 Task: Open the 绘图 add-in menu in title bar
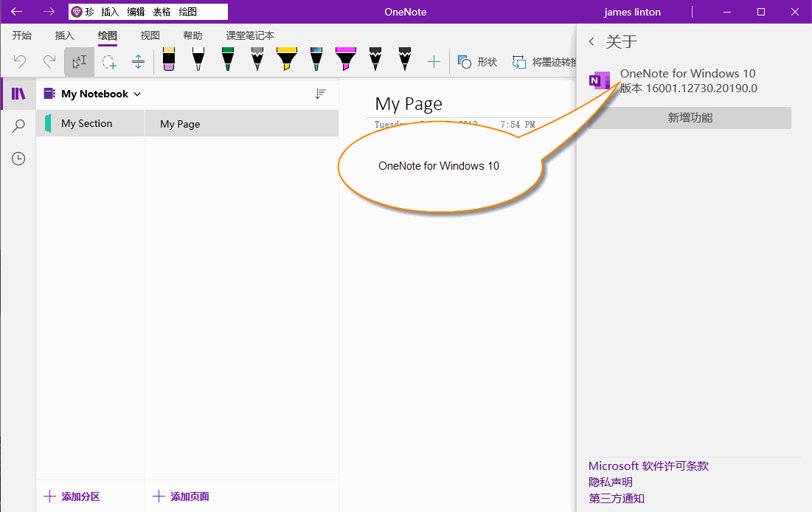(187, 12)
